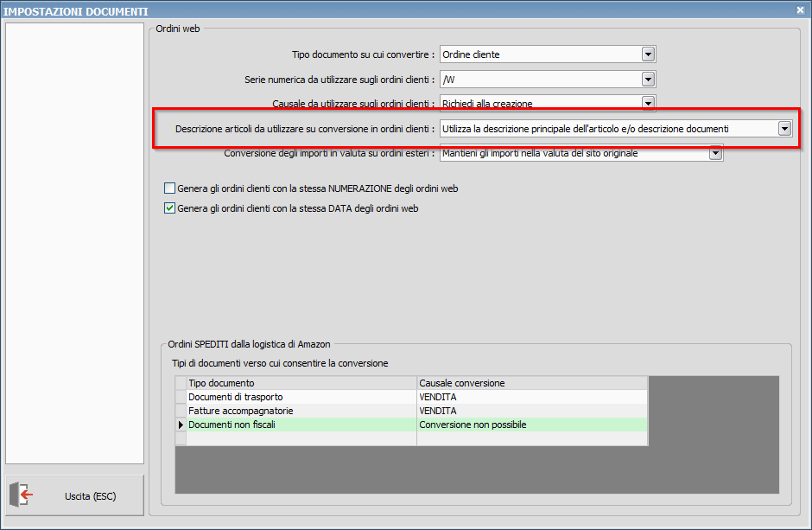This screenshot has width=812, height=530.
Task: Click VENDITA causale for Fatture accompagnatorie
Action: click(532, 411)
